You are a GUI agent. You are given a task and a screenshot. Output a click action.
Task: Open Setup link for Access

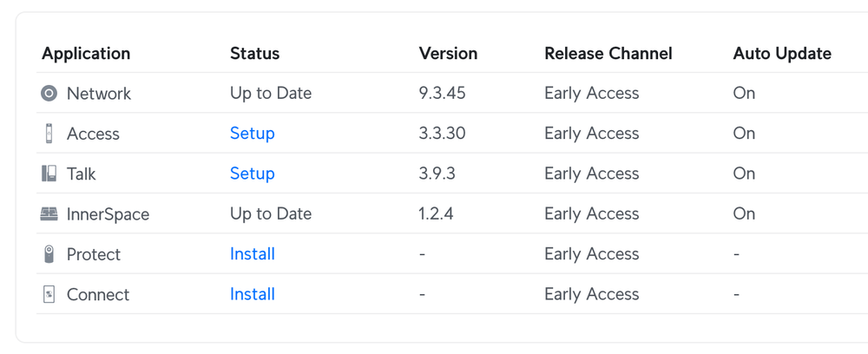[x=252, y=134]
